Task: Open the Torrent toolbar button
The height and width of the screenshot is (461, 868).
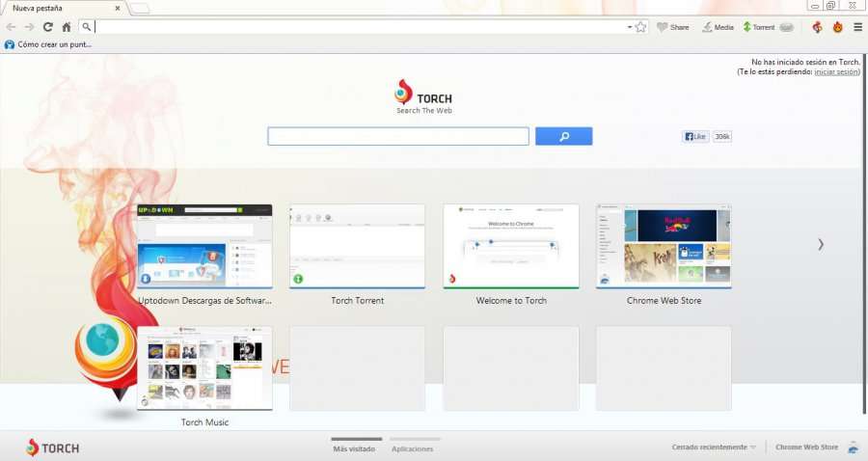Action: (x=759, y=27)
